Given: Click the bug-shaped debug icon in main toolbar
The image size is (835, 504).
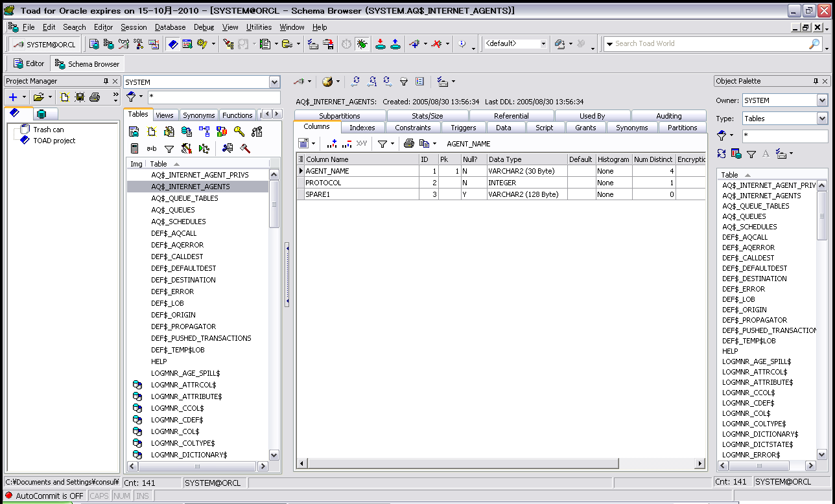Looking at the screenshot, I should [362, 44].
